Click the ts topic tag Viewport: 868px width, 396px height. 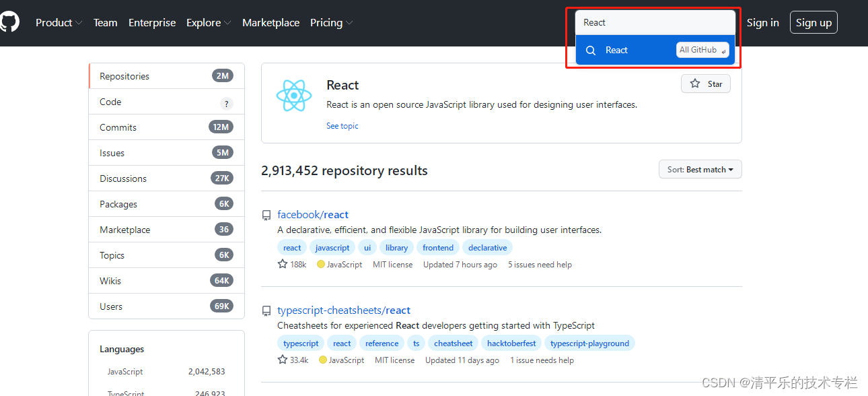point(416,343)
